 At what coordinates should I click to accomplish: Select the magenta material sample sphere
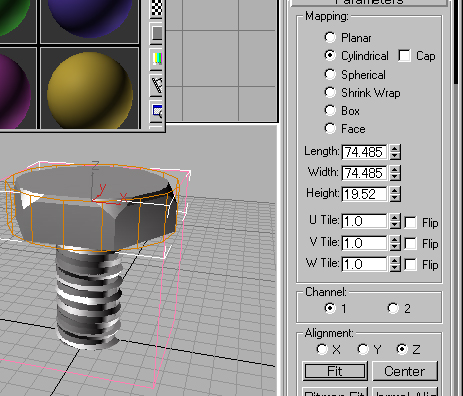pos(13,91)
